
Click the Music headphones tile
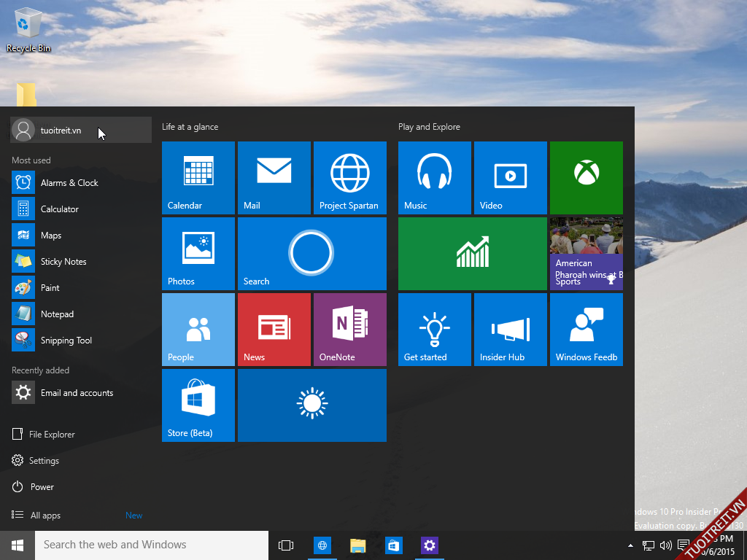[x=434, y=177]
